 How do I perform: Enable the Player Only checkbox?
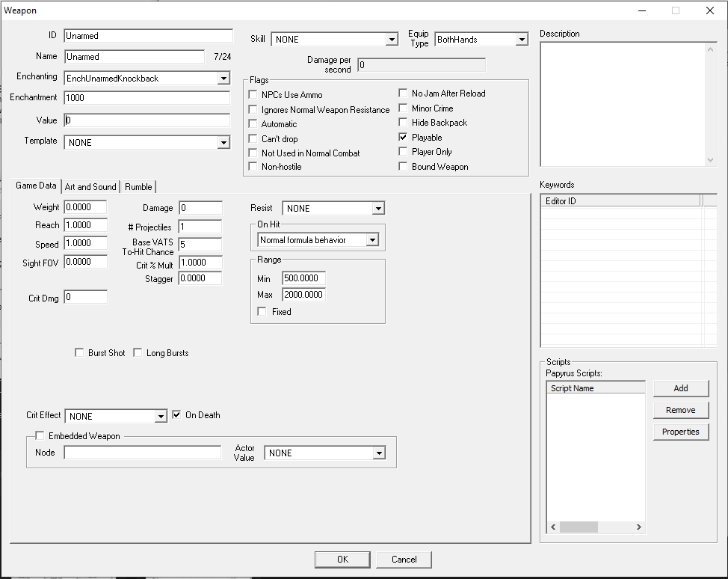click(403, 152)
